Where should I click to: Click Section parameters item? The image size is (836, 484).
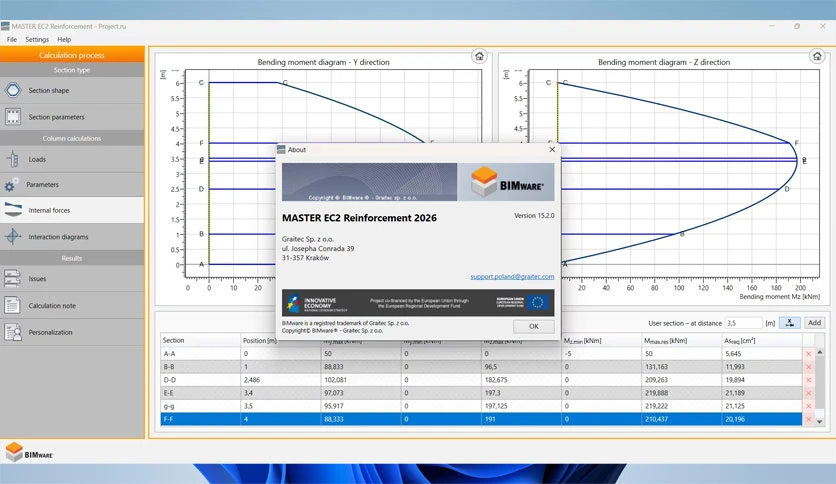coord(72,117)
